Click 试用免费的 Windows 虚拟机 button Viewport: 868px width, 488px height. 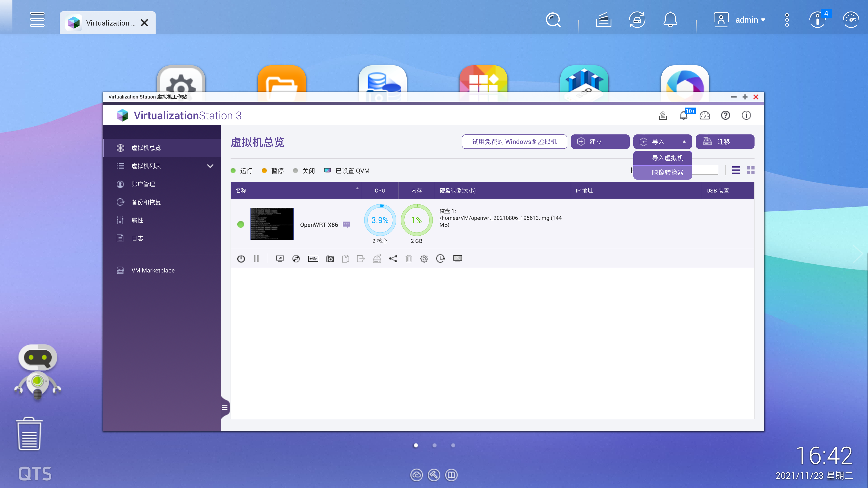click(x=514, y=142)
